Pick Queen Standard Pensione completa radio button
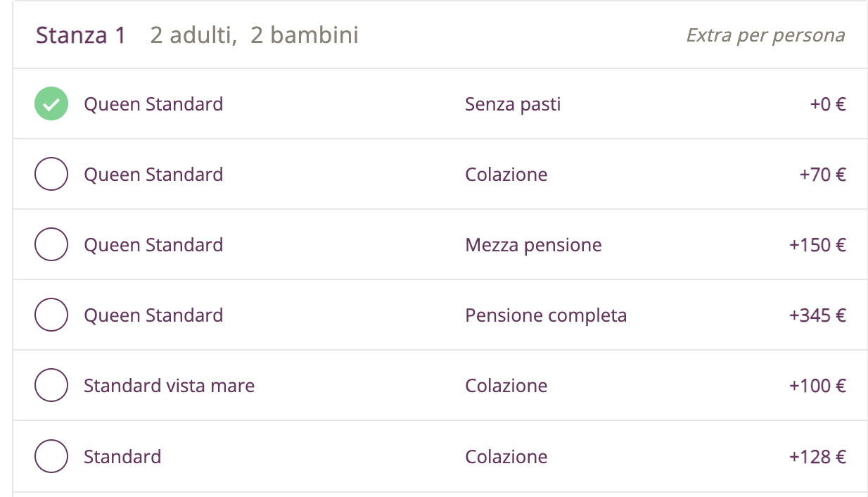 pyautogui.click(x=51, y=315)
